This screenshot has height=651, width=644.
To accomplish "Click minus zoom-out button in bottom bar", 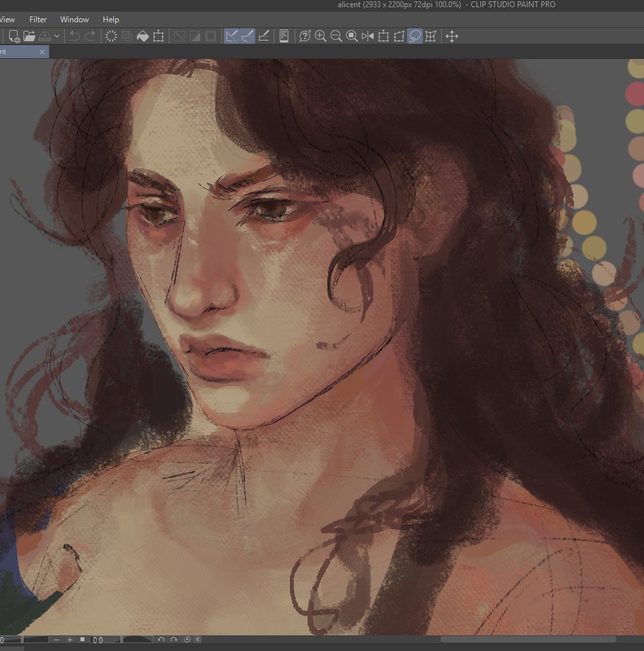I will pyautogui.click(x=56, y=640).
